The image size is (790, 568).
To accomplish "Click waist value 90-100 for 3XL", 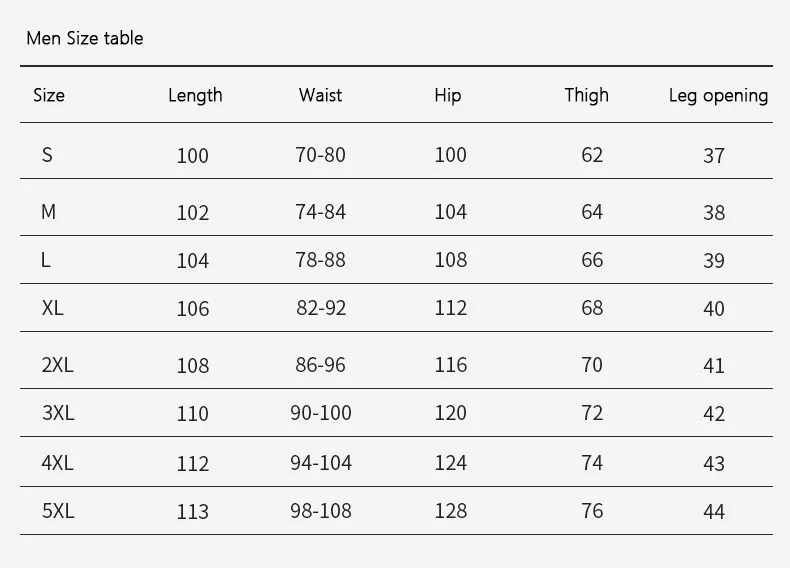I will [x=321, y=413].
